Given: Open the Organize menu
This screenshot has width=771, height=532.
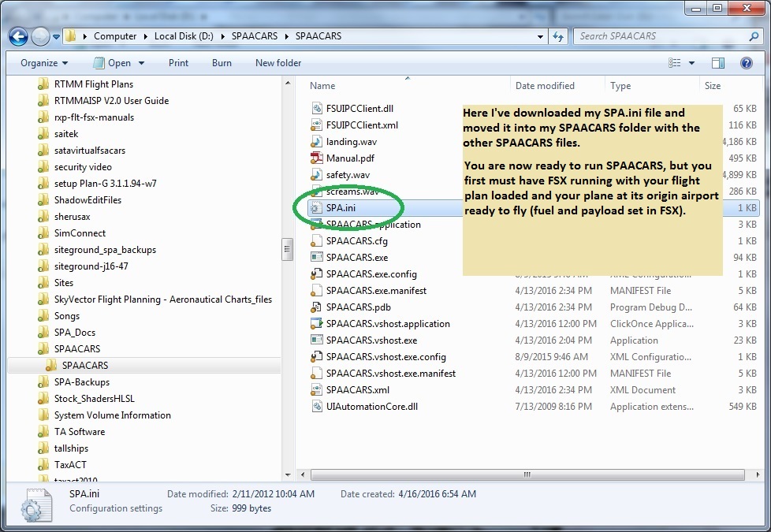Looking at the screenshot, I should (44, 63).
